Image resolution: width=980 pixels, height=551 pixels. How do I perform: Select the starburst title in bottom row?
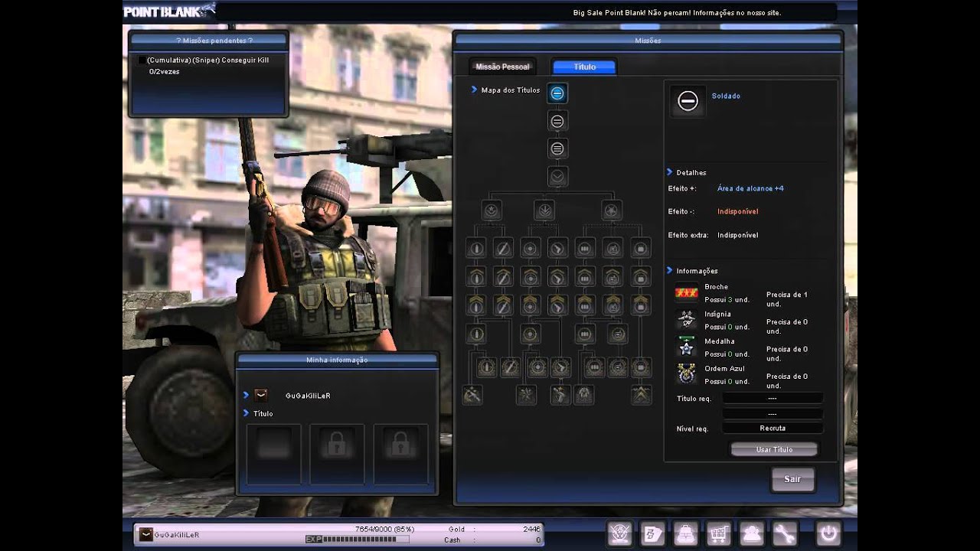[526, 395]
